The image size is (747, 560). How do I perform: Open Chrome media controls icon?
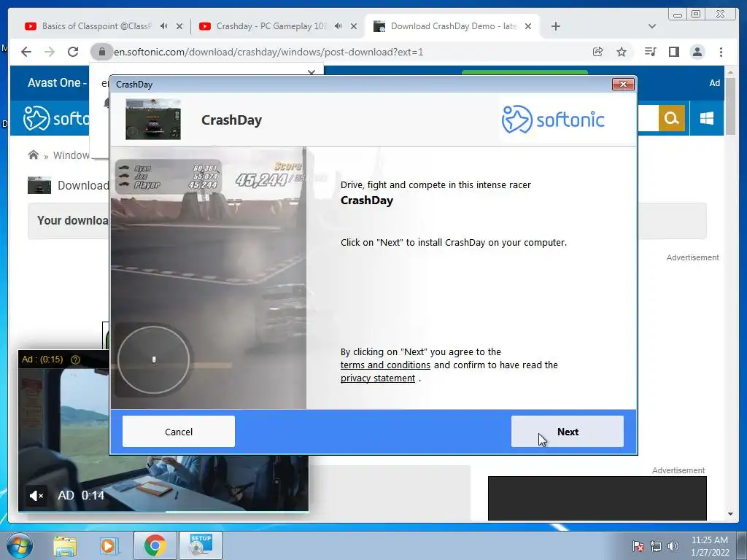pos(650,52)
